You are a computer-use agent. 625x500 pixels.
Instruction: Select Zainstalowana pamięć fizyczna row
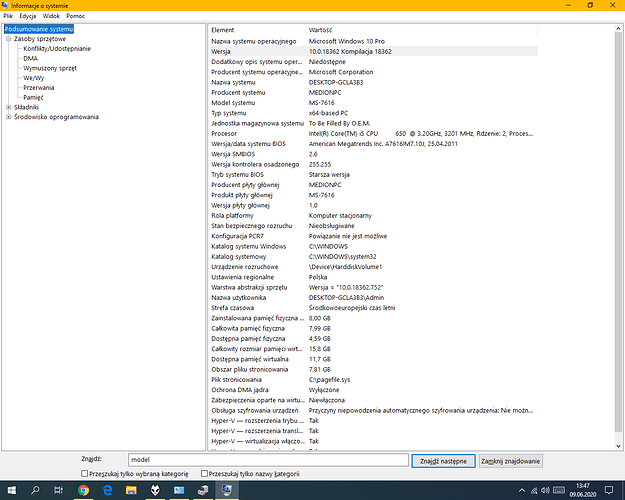coord(374,318)
